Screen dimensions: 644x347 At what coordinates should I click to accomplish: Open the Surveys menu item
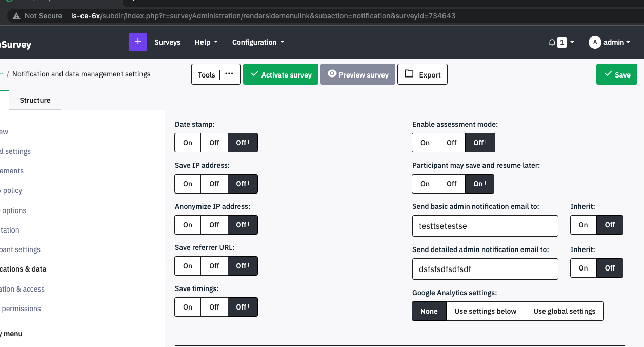pyautogui.click(x=167, y=42)
